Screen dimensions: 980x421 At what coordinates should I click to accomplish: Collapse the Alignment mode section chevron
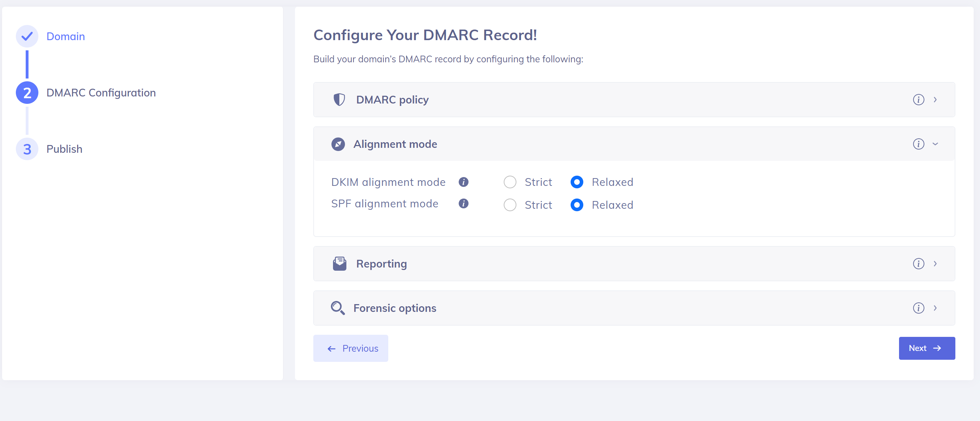pos(935,144)
